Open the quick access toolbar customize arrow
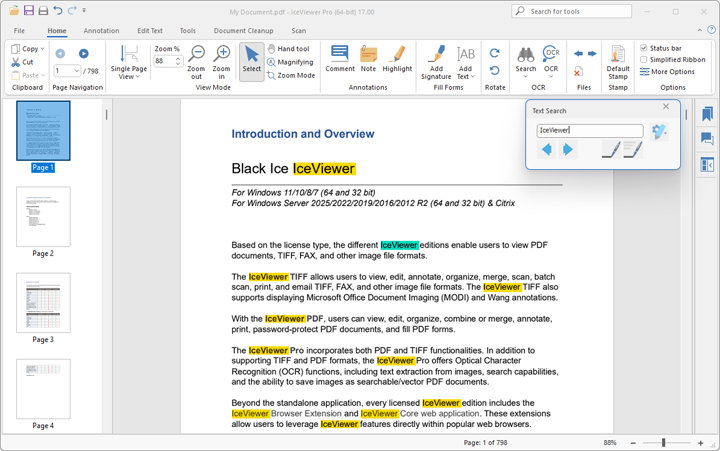Screen dimensions: 720x451 pos(84,10)
